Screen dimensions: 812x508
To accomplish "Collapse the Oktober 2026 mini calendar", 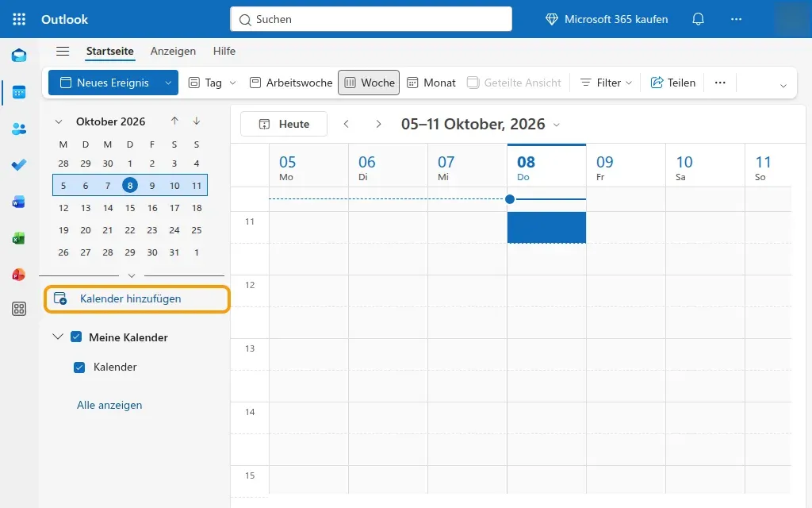I will (59, 121).
